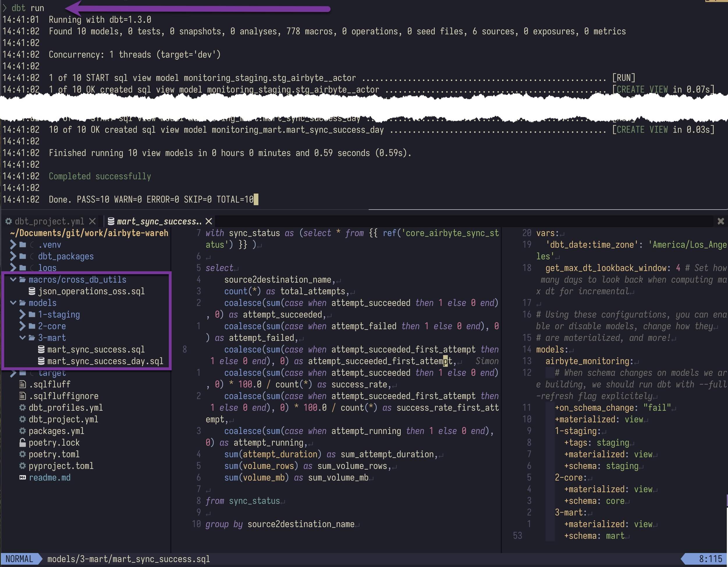Close panel with far-right X button
728x567 pixels.
(x=721, y=221)
